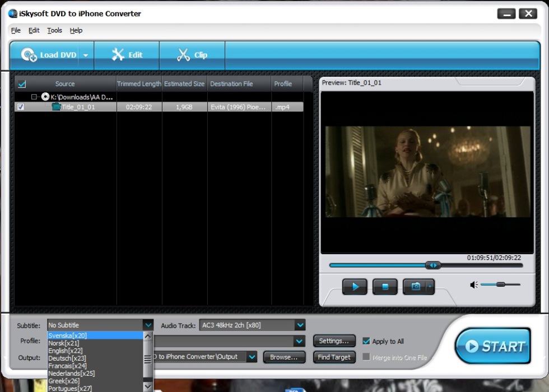The height and width of the screenshot is (392, 549).
Task: Open the Load DVD dropdown arrow
Action: (86, 55)
